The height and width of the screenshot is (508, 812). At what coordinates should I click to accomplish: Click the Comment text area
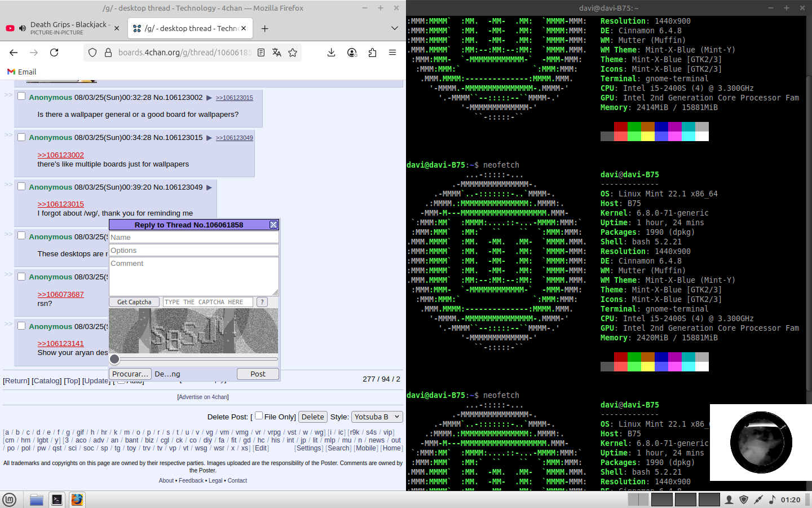[194, 277]
